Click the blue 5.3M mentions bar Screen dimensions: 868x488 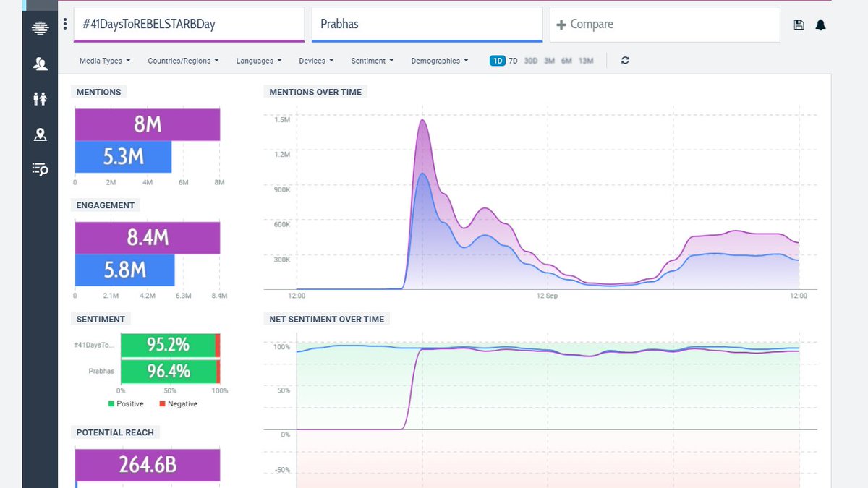[123, 156]
